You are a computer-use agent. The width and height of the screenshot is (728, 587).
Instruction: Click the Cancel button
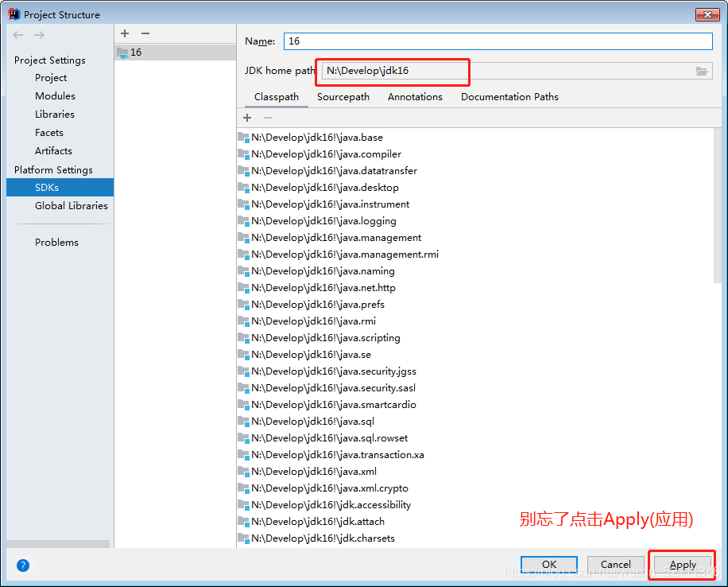coord(616,565)
